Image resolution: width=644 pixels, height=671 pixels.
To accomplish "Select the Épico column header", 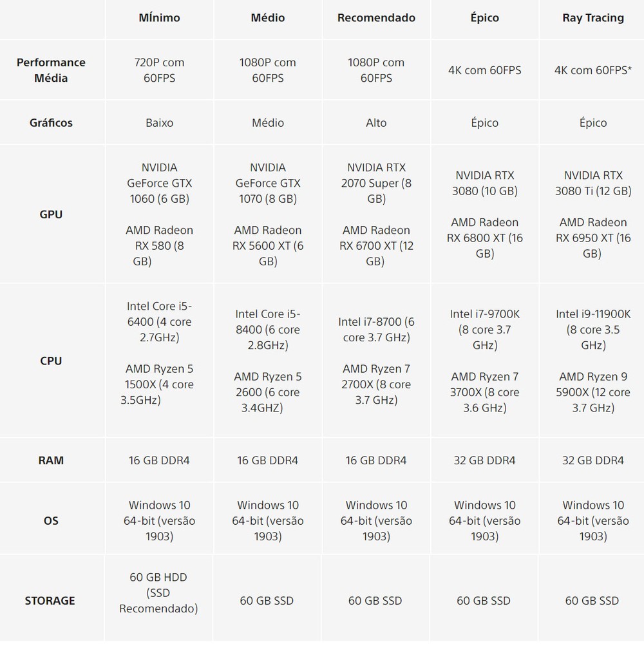I will click(484, 18).
